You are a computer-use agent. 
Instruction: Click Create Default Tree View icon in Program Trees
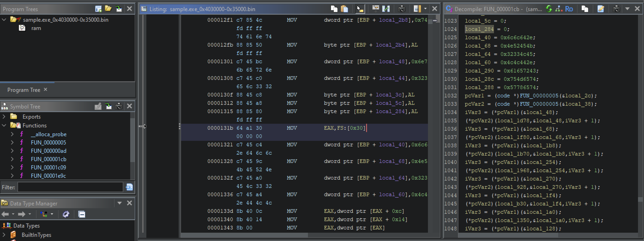click(x=98, y=9)
